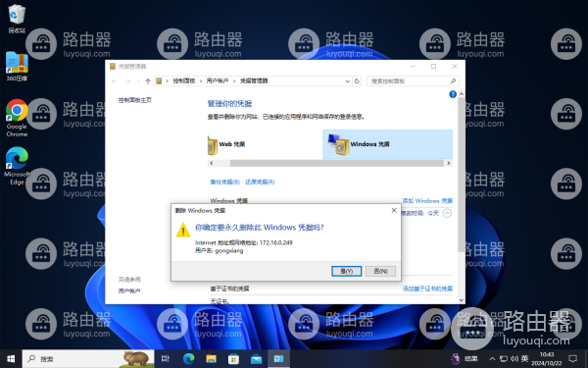Open the notification center icon
The image size is (588, 368).
coord(572,359)
